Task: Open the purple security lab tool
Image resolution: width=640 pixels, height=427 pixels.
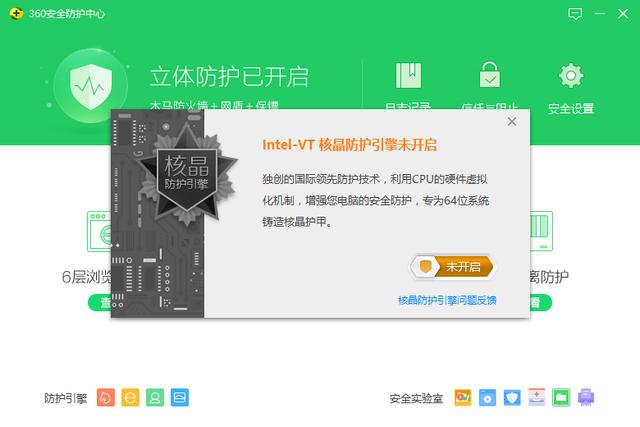Action: (587, 397)
